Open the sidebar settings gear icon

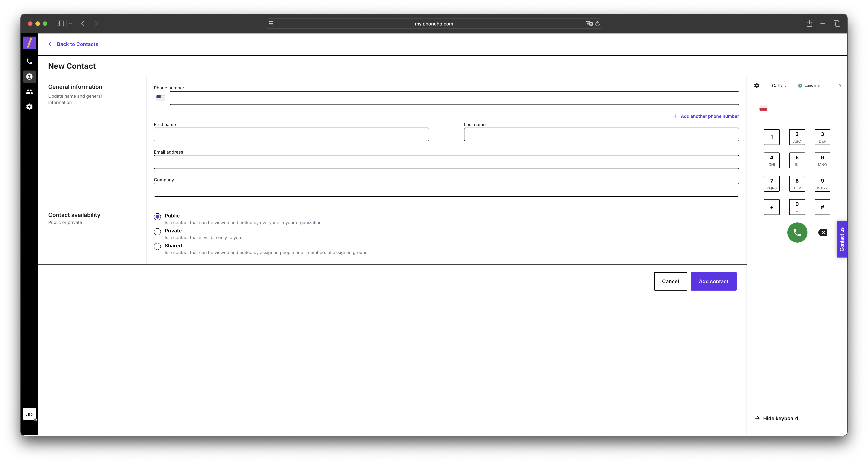(x=29, y=107)
